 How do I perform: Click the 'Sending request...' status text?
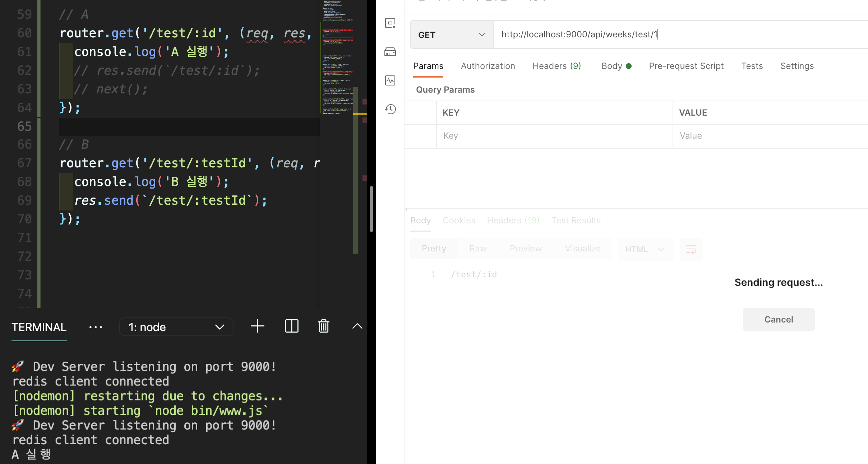coord(779,283)
